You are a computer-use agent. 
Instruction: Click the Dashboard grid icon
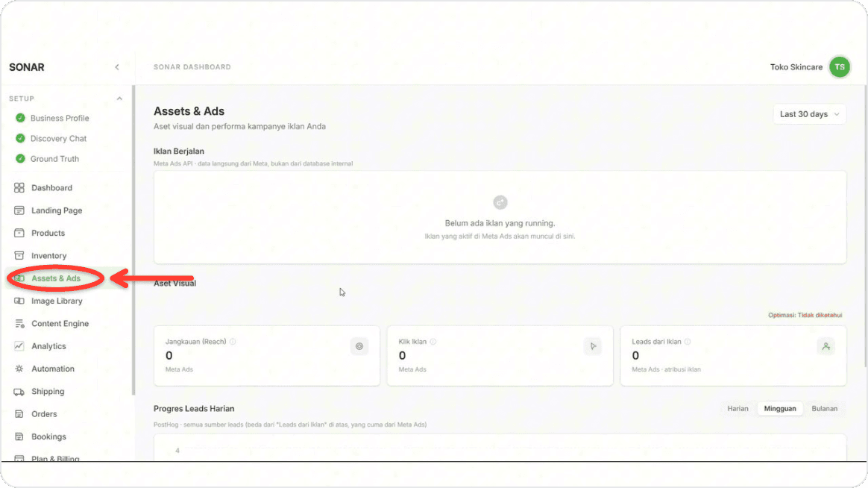[x=19, y=188]
